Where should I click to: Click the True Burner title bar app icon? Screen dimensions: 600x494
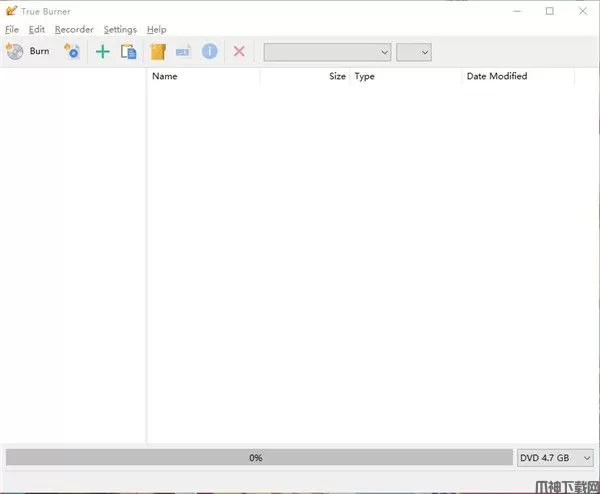click(10, 11)
